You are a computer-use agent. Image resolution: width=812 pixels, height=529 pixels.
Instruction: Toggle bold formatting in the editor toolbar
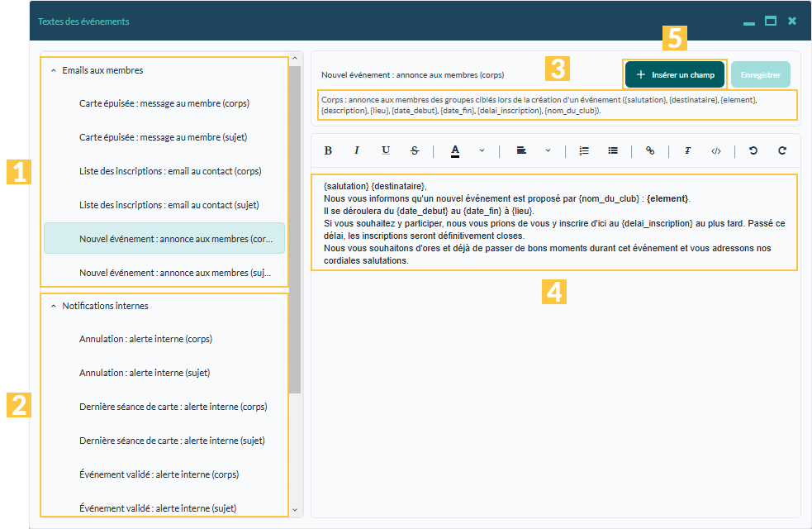click(328, 150)
